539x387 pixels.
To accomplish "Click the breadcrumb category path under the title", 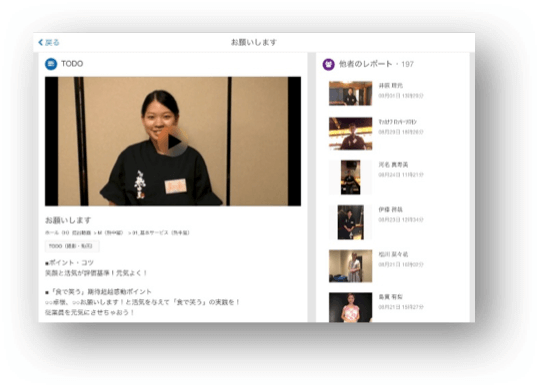I will point(117,233).
